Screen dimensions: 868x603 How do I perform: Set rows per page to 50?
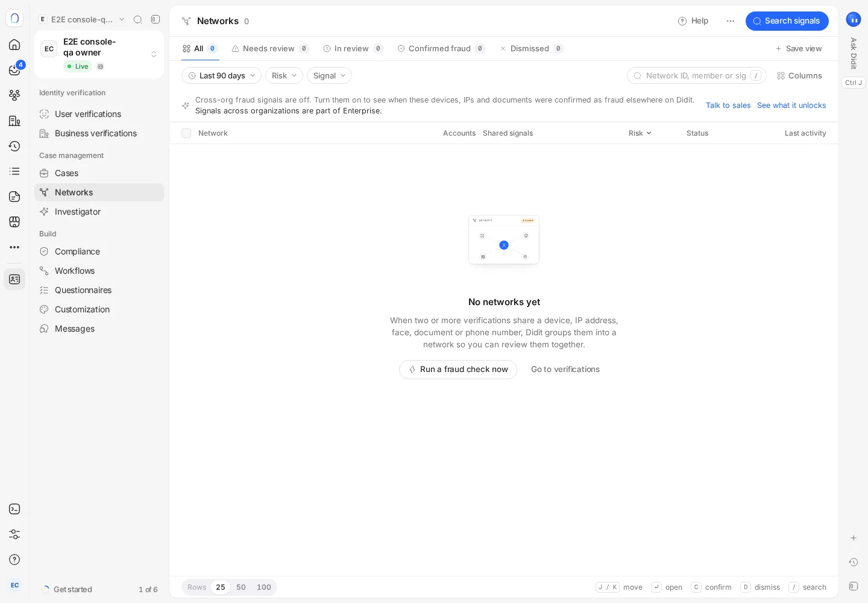241,587
